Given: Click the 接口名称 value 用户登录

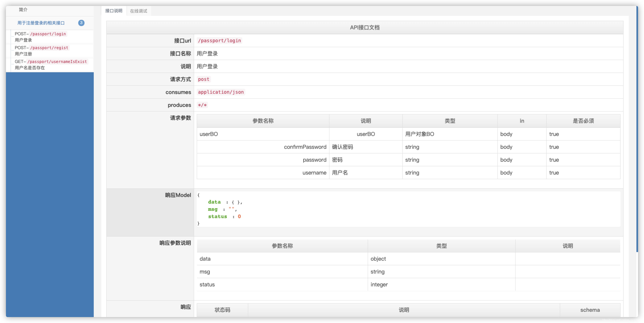Looking at the screenshot, I should (207, 53).
